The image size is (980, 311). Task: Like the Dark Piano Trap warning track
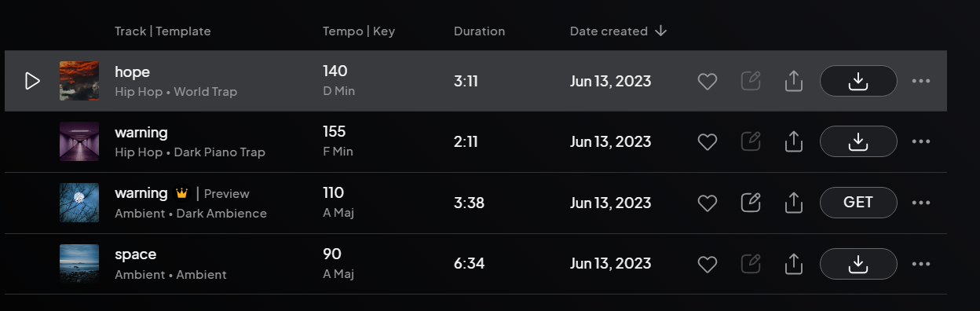[708, 141]
